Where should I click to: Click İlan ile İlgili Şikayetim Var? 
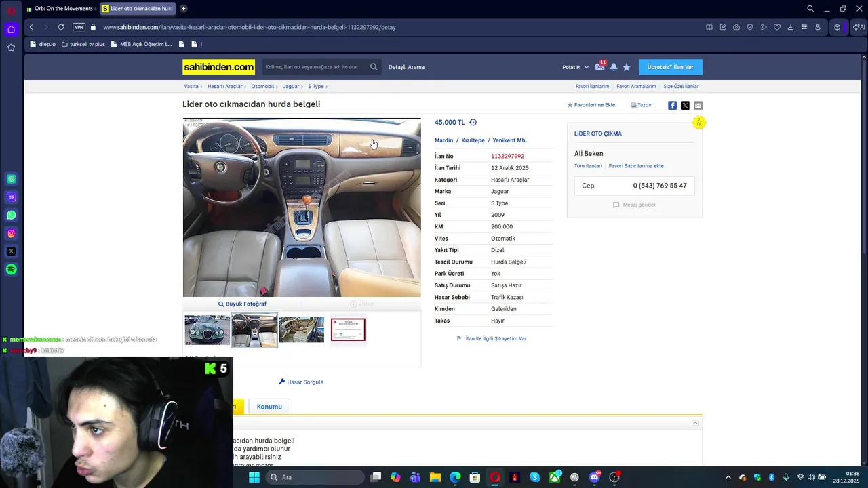point(491,338)
